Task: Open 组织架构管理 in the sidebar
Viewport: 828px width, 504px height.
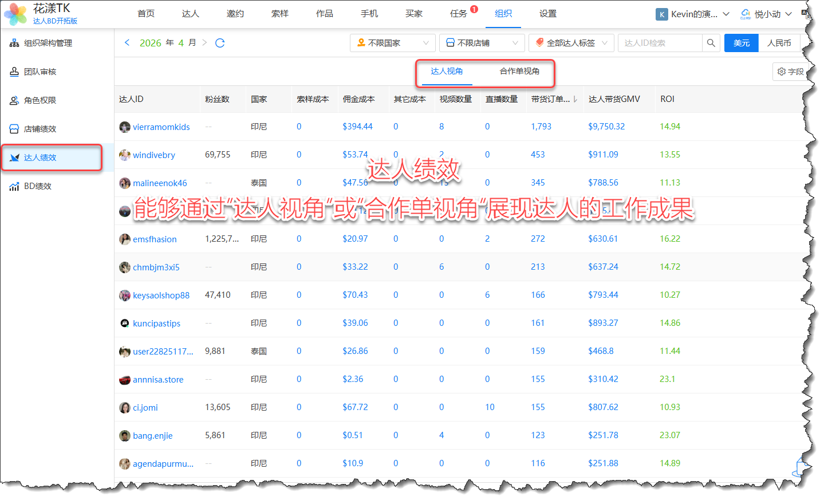Action: (x=48, y=43)
